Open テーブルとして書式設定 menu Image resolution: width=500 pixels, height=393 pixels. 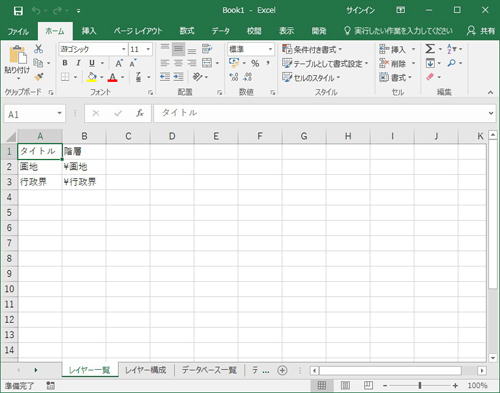tap(325, 63)
